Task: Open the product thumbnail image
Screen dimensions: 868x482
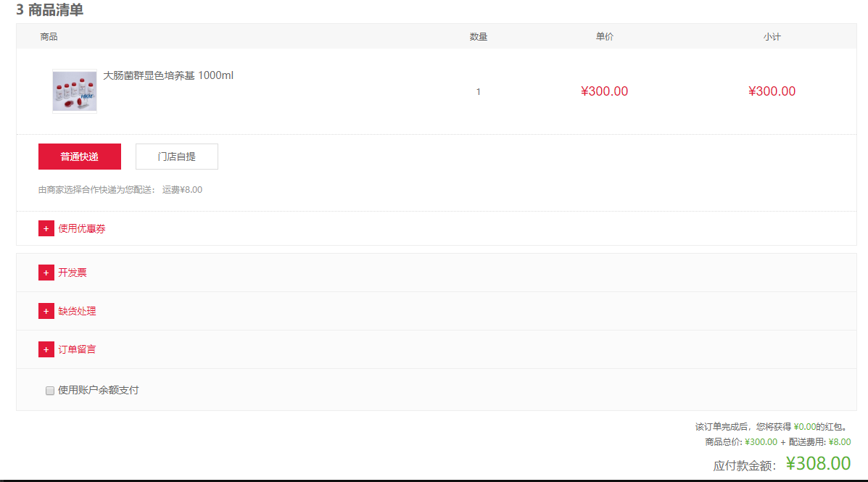Action: [x=75, y=91]
